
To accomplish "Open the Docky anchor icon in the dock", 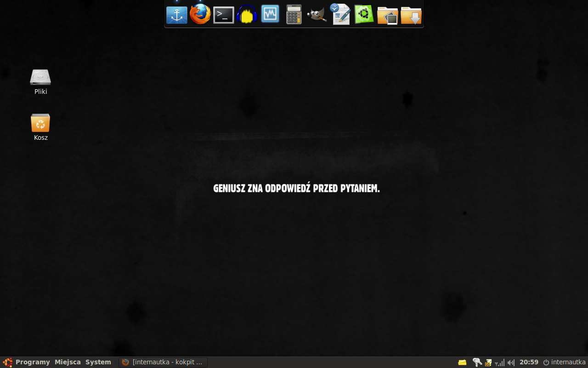I will 177,15.
